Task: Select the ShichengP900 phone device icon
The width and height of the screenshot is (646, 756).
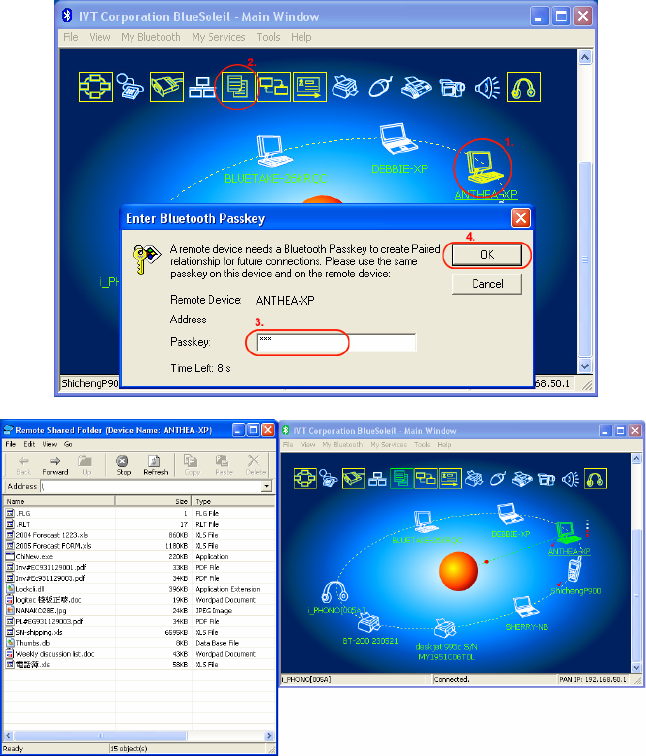Action: coord(574,569)
